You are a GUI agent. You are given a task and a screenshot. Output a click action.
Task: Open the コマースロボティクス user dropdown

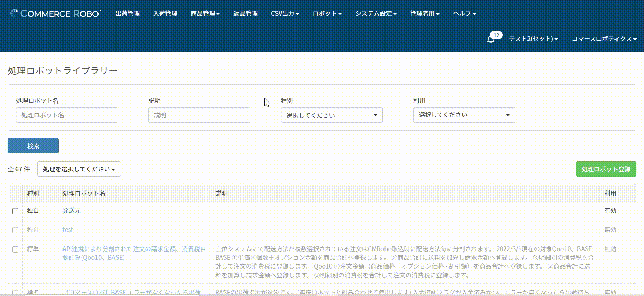tap(604, 39)
